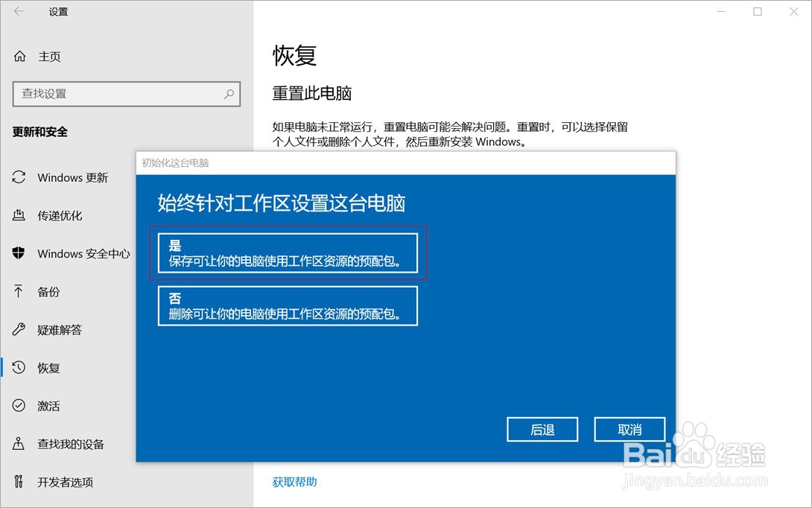Select the 激活 sidebar entry
The height and width of the screenshot is (508, 812).
tap(48, 405)
